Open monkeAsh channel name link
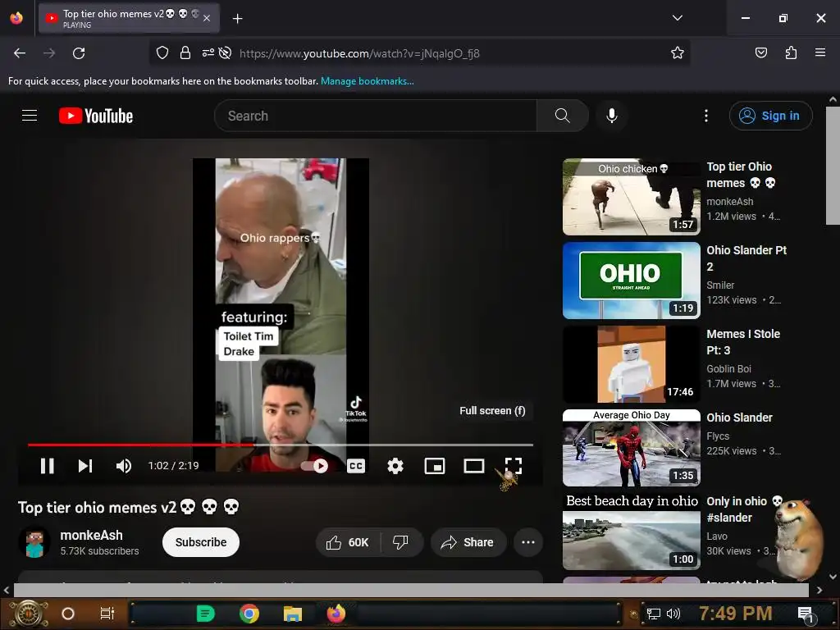Image resolution: width=840 pixels, height=630 pixels. point(92,535)
